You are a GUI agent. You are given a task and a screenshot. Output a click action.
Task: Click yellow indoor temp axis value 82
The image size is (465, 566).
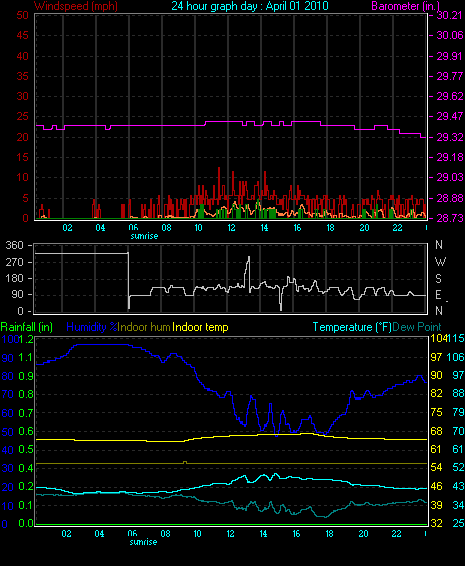pos(436,393)
